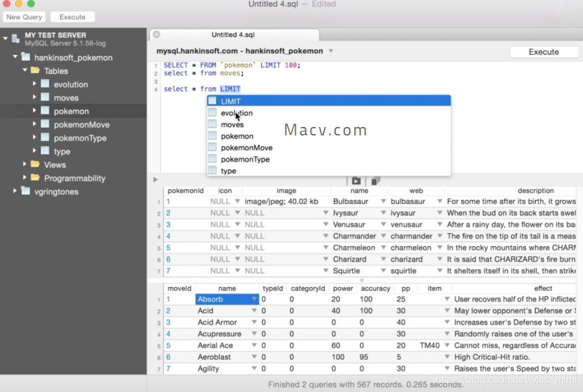
Task: Choose pokemon from the autocomplete list
Action: [329, 136]
